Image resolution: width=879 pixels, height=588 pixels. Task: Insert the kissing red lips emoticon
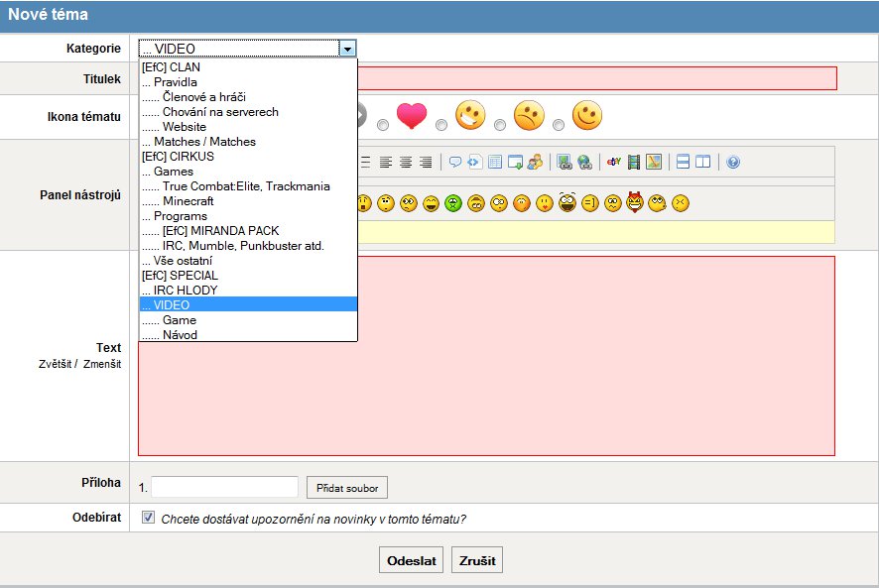(545, 203)
